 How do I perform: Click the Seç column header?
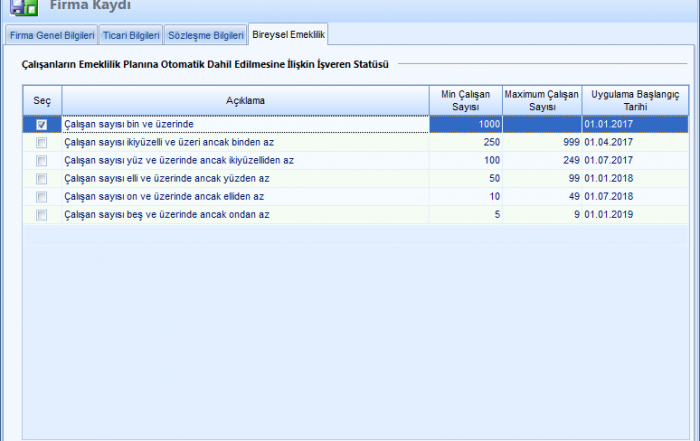tap(41, 100)
